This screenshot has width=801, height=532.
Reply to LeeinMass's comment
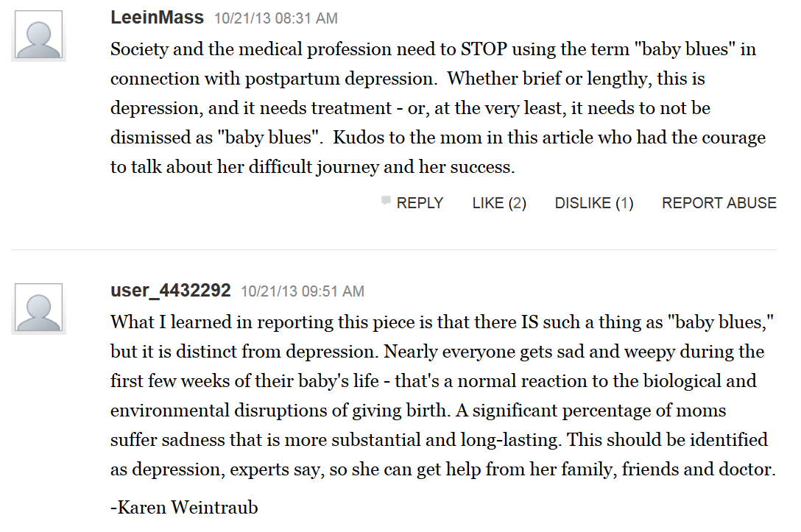tap(419, 203)
